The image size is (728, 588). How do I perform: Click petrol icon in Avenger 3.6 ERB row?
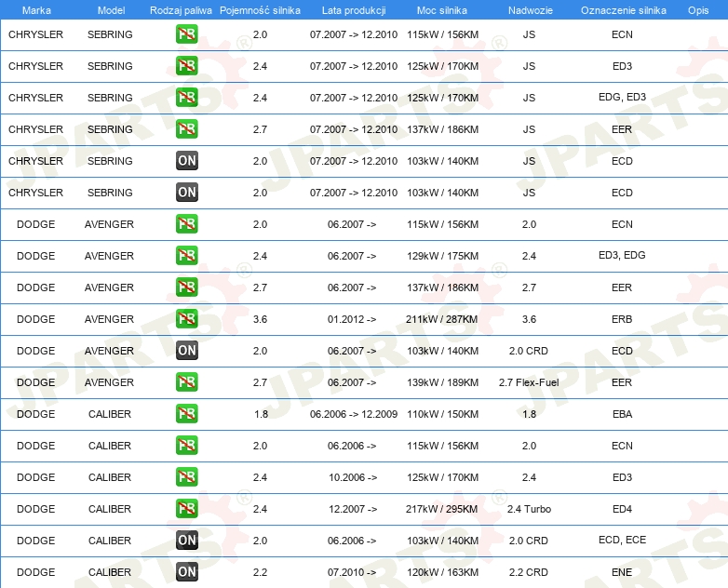186,319
